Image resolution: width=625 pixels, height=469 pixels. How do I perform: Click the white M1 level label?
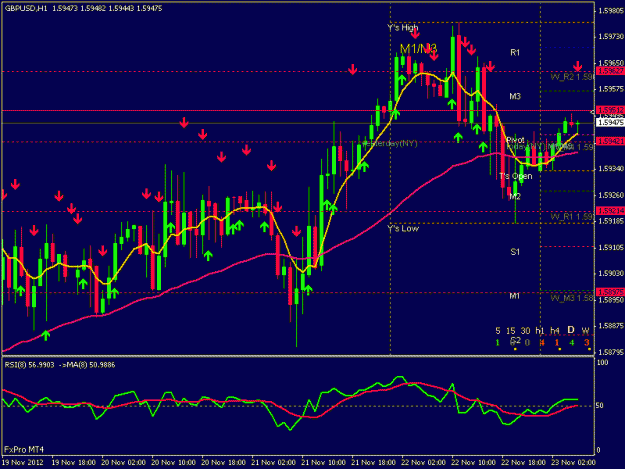[x=515, y=296]
